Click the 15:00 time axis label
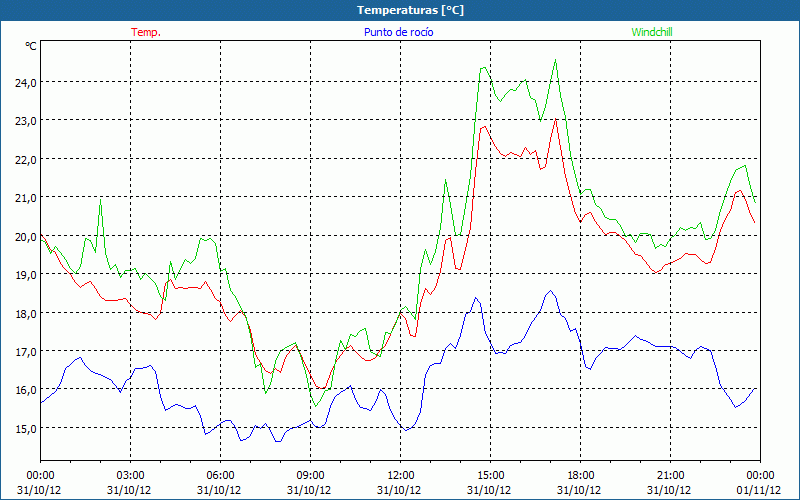This screenshot has width=800, height=500. coord(490,476)
